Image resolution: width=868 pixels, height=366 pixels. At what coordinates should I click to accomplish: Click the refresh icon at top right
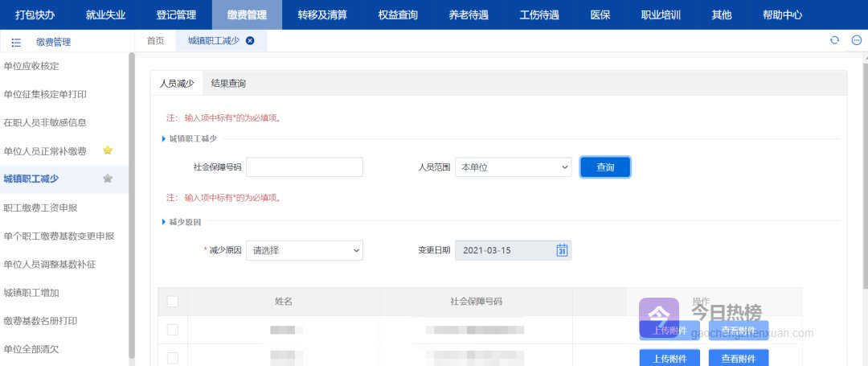point(834,41)
